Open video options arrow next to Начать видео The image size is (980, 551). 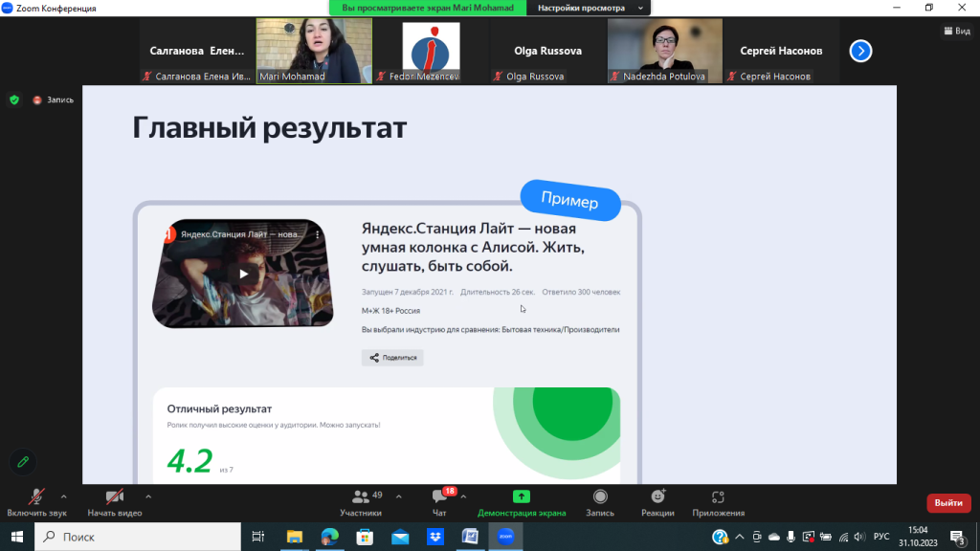pyautogui.click(x=148, y=497)
